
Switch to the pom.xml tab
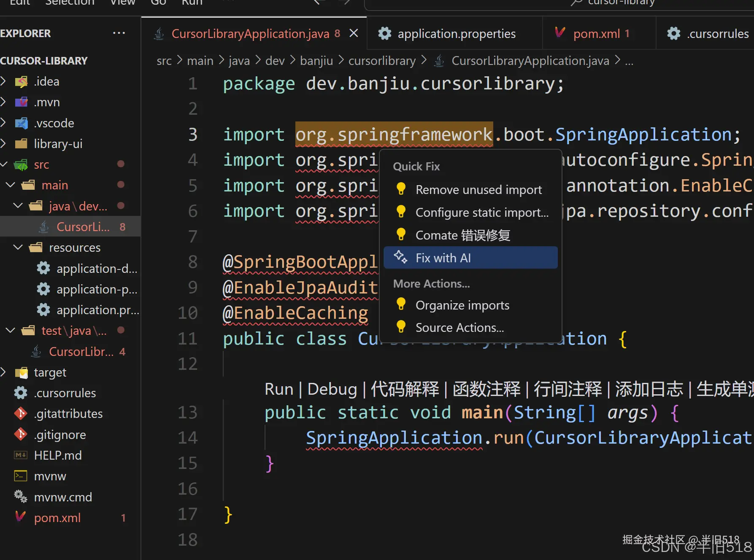(599, 33)
